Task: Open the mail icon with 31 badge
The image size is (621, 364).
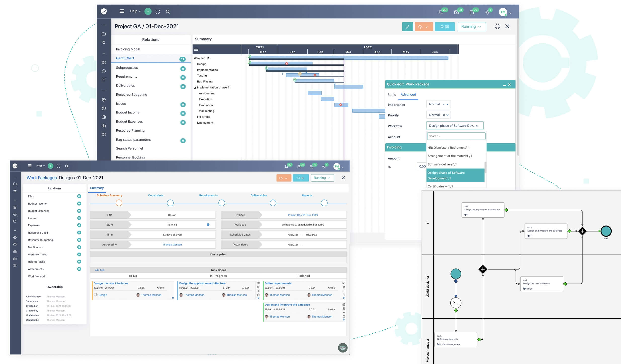Action: tap(456, 12)
